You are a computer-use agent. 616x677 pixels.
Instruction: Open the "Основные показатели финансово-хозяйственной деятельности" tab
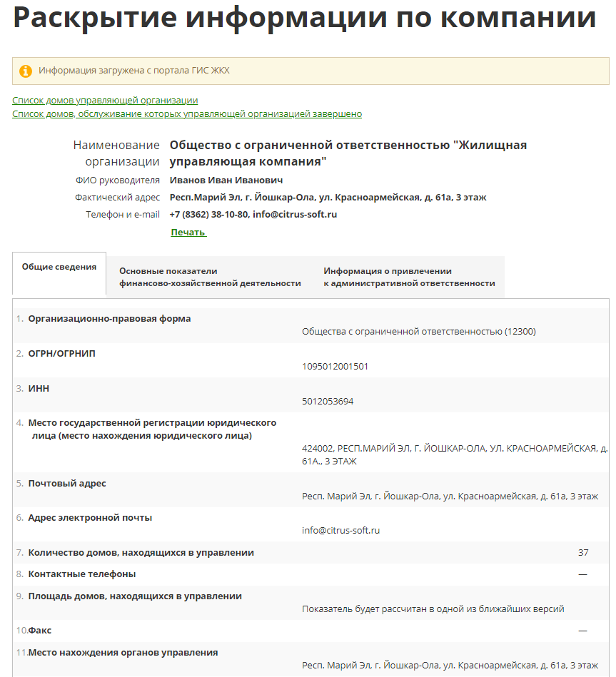tap(210, 277)
